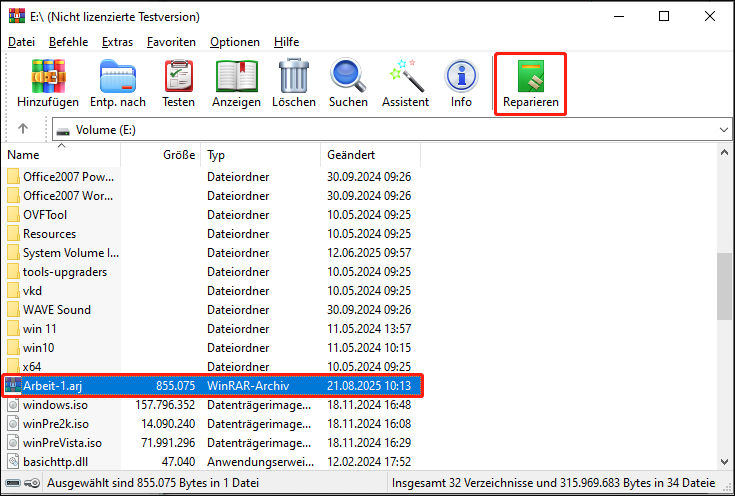Click the key icon in status bar

pyautogui.click(x=32, y=483)
